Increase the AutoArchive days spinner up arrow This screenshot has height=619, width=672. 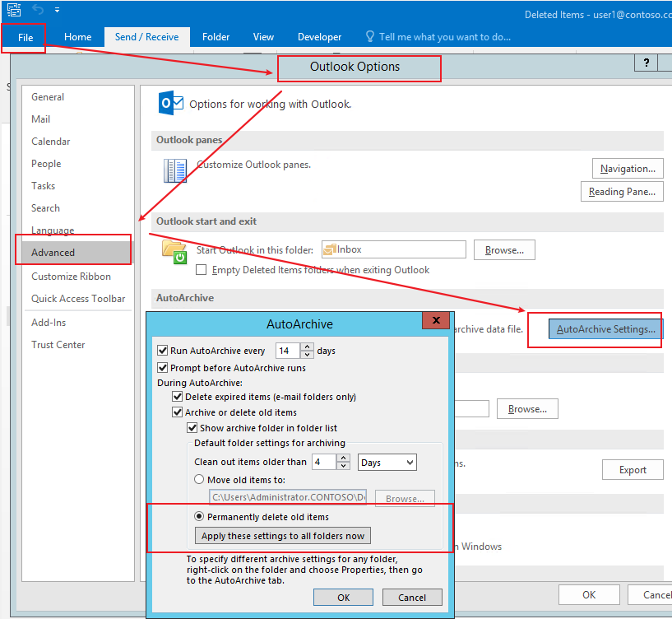[307, 347]
